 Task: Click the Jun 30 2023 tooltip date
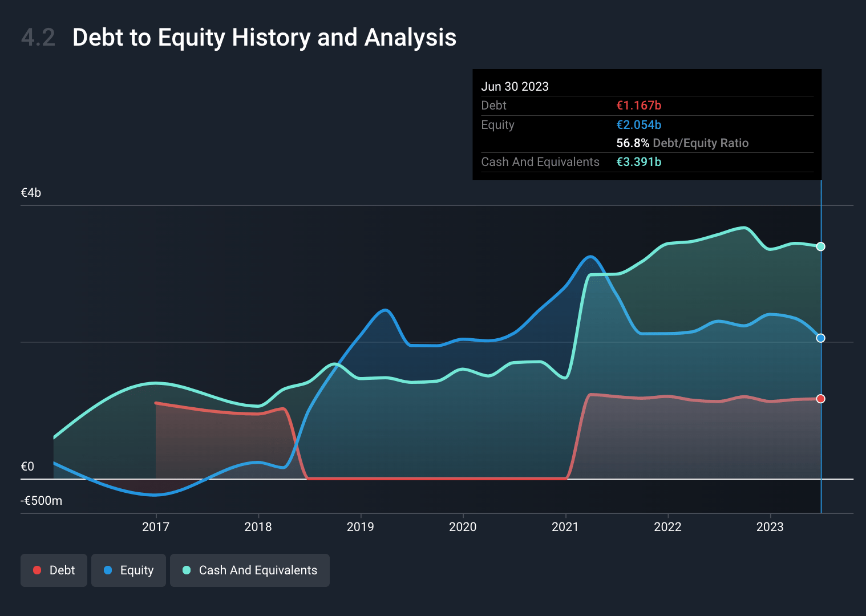tap(515, 87)
